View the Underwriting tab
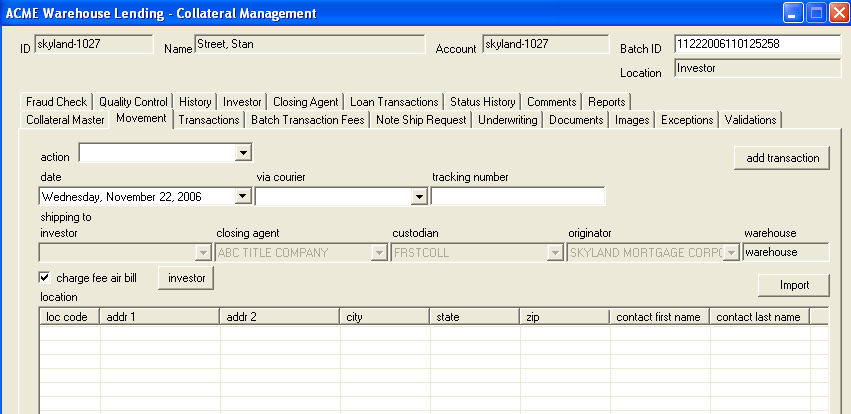Image resolution: width=851 pixels, height=414 pixels. coord(508,120)
